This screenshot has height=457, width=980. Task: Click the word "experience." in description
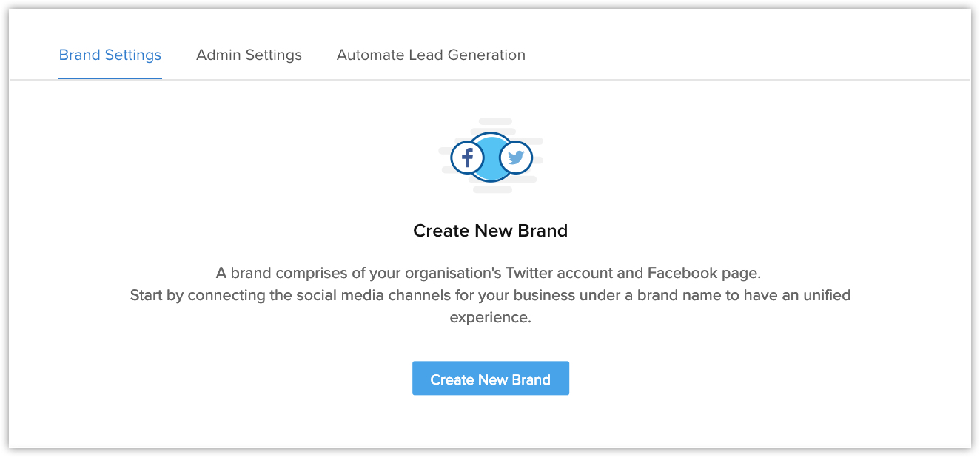pyautogui.click(x=490, y=318)
